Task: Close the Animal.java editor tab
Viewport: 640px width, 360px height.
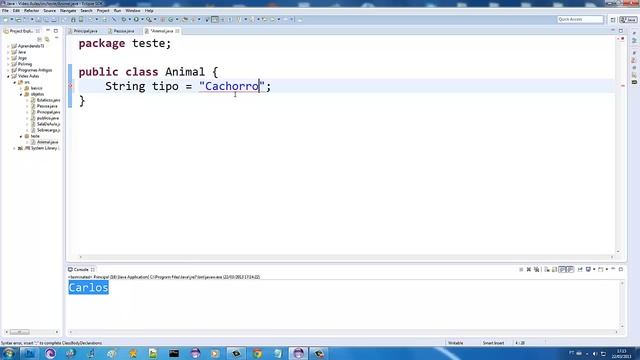Action: pos(177,31)
